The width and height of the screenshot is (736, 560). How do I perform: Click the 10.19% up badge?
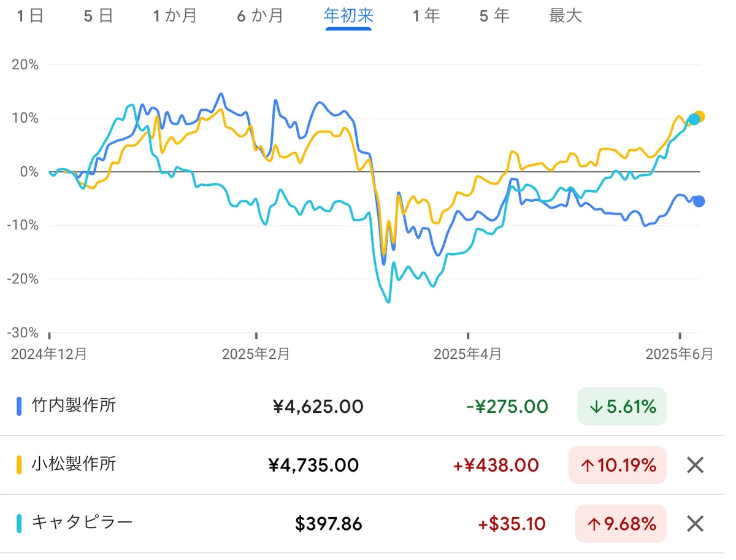[617, 466]
